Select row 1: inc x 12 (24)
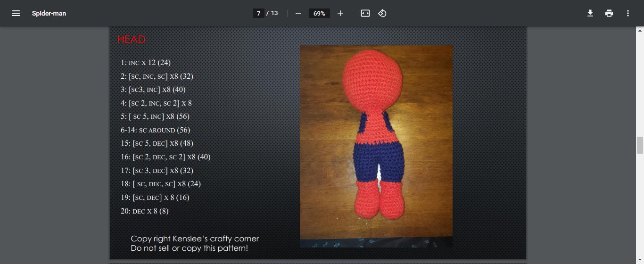Viewport: 644px width, 264px height. click(x=146, y=62)
